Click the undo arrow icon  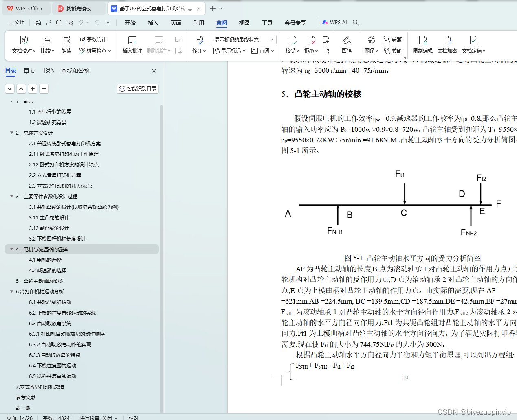tap(81, 22)
